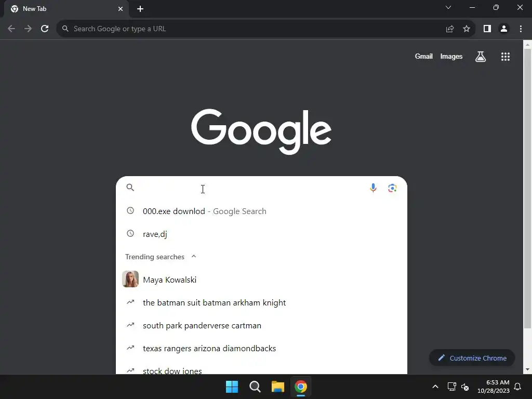Select the '000.exe downlod' history suggestion

[x=261, y=211]
